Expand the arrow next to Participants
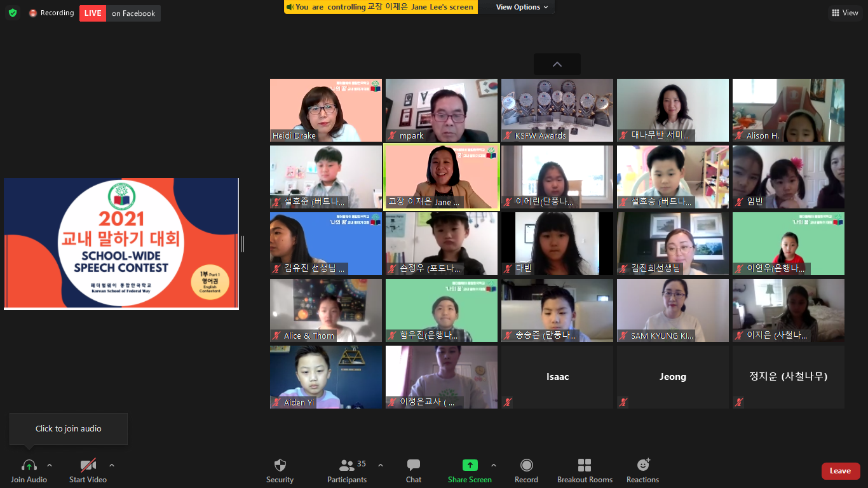868x488 pixels. click(x=381, y=465)
